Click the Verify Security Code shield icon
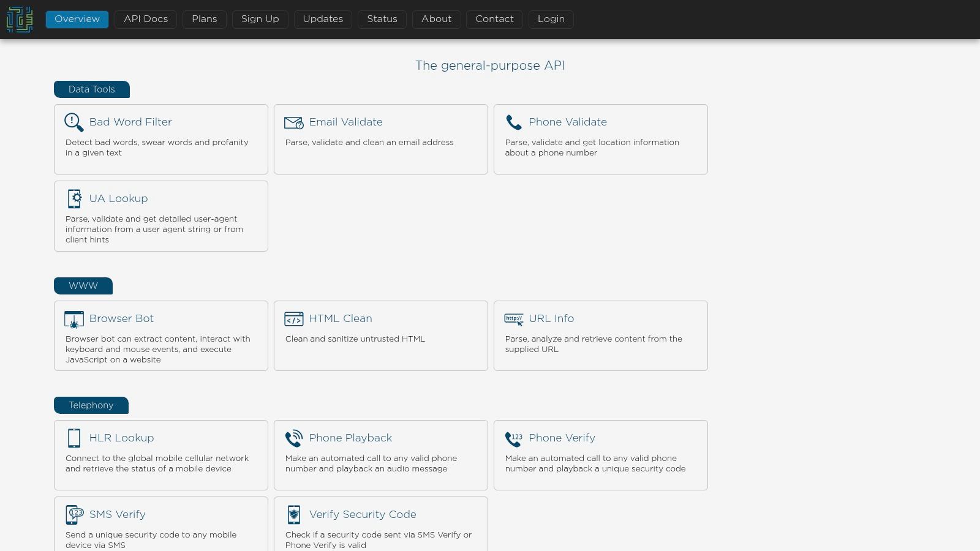 (x=293, y=515)
